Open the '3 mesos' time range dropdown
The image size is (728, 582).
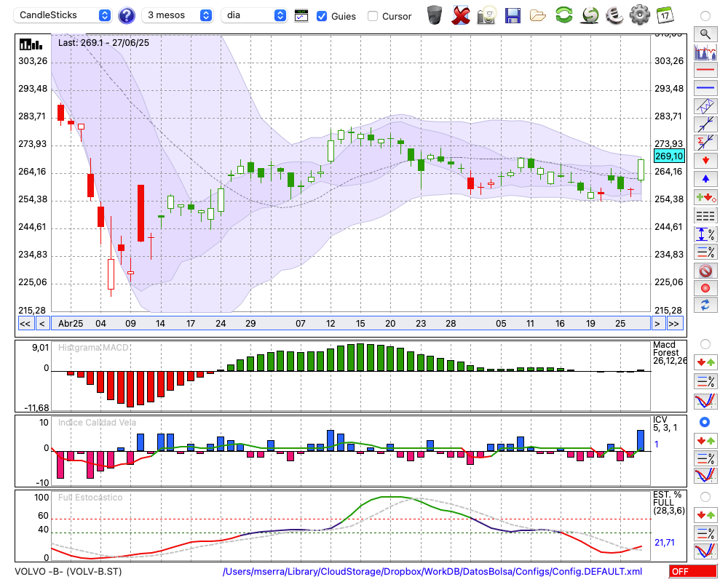177,15
